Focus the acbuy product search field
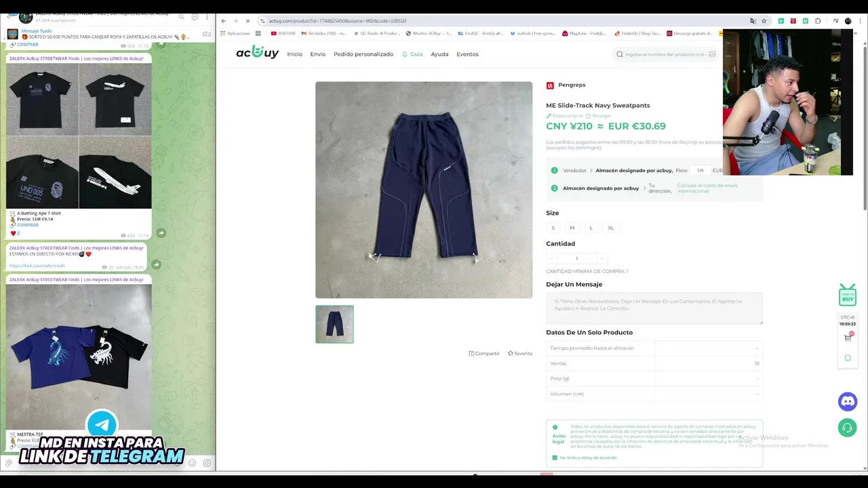The image size is (868, 488). pyautogui.click(x=665, y=54)
